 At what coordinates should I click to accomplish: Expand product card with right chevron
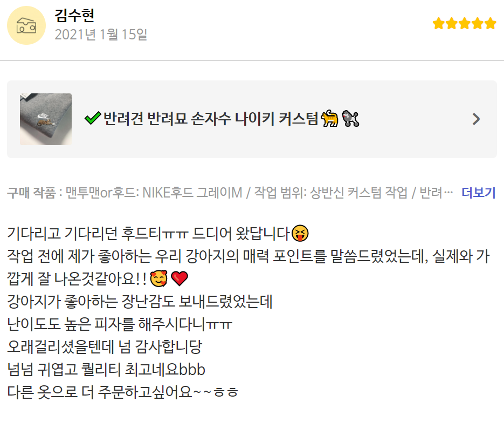[476, 119]
